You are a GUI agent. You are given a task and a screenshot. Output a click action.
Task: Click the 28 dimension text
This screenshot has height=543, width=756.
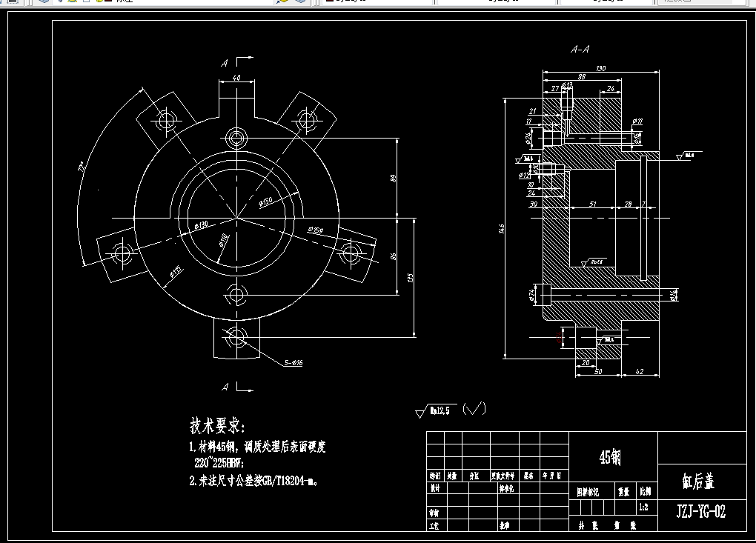coord(628,204)
